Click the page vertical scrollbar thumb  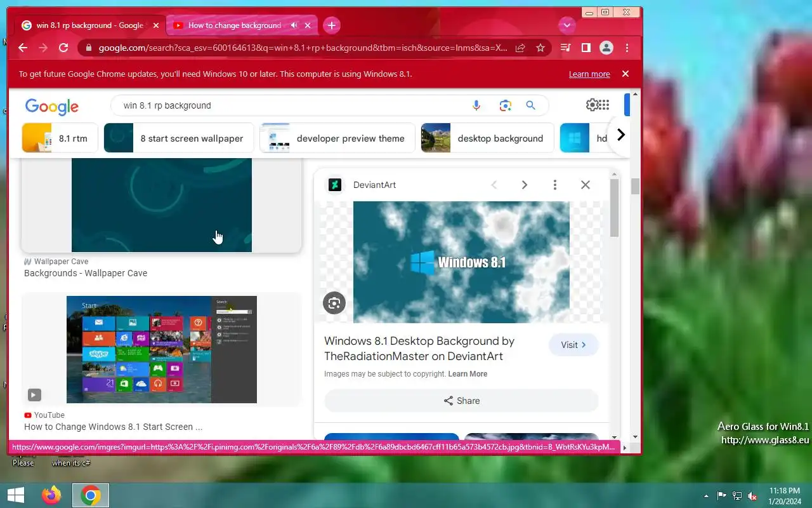pos(635,186)
